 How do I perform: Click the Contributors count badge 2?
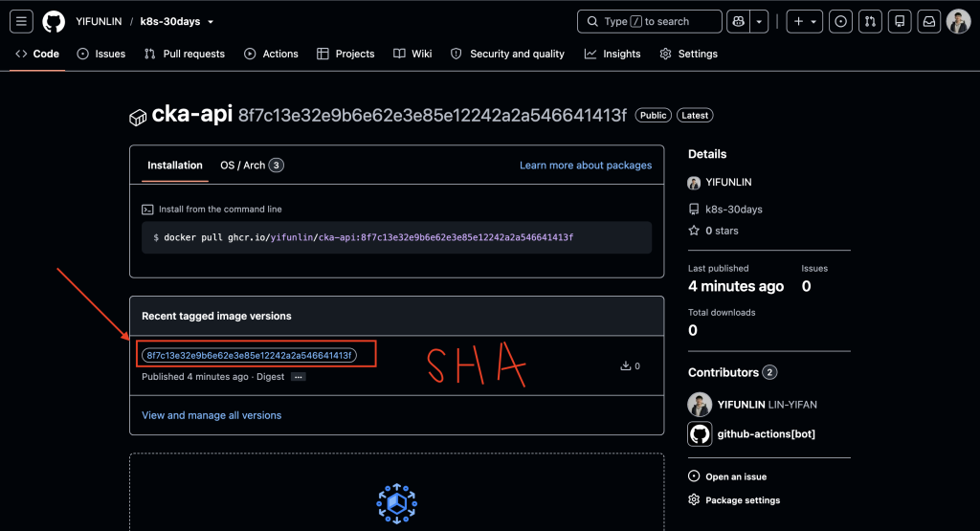(770, 372)
